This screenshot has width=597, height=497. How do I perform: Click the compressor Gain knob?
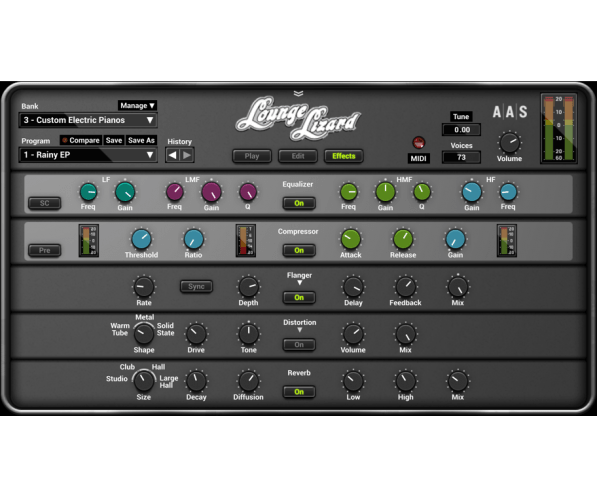455,239
